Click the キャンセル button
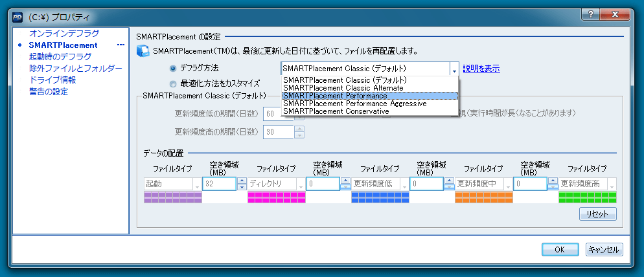This screenshot has height=277, width=644. (x=604, y=250)
